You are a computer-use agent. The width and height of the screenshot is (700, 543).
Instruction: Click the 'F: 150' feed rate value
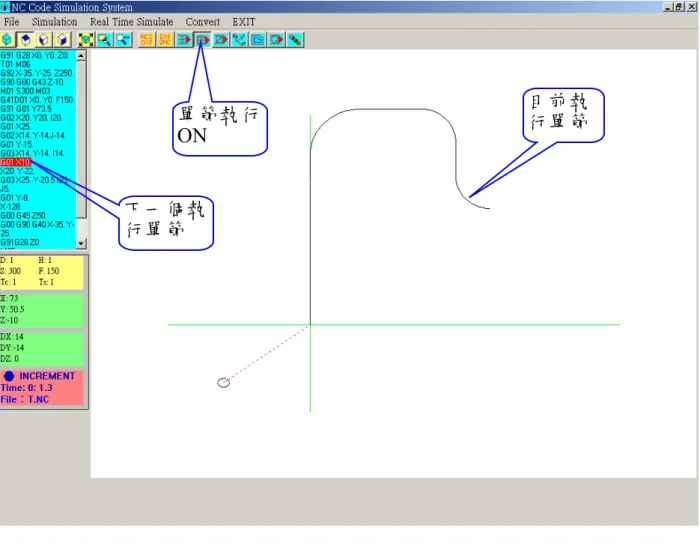click(x=49, y=271)
